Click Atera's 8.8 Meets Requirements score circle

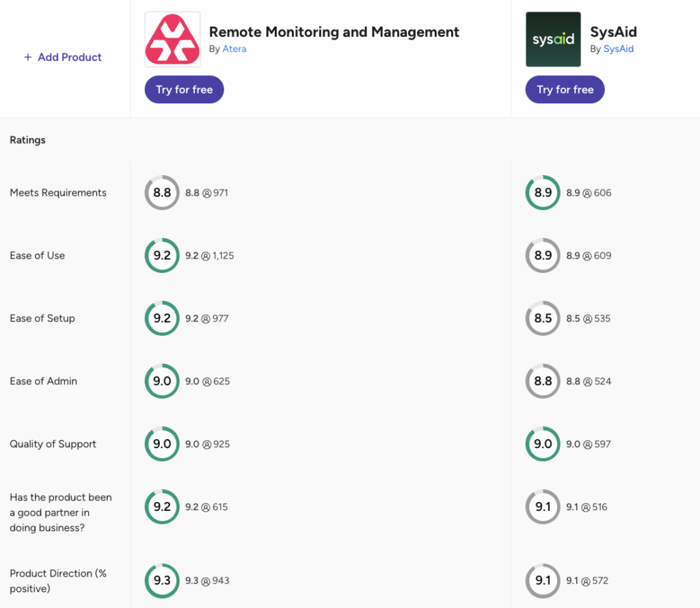pos(162,193)
